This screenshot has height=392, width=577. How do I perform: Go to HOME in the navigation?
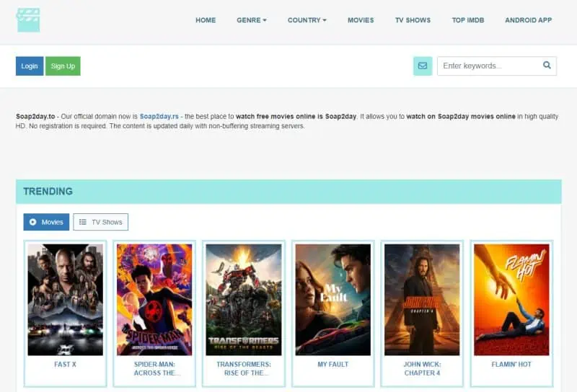[206, 20]
